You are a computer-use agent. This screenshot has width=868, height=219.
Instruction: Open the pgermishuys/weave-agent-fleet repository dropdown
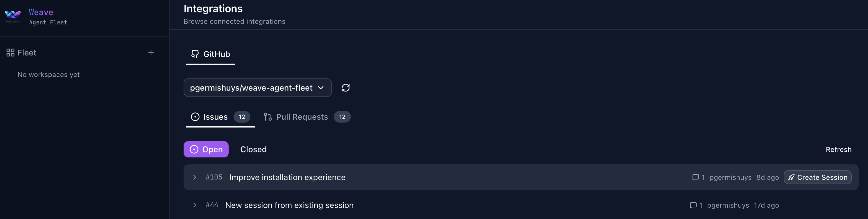pyautogui.click(x=257, y=88)
